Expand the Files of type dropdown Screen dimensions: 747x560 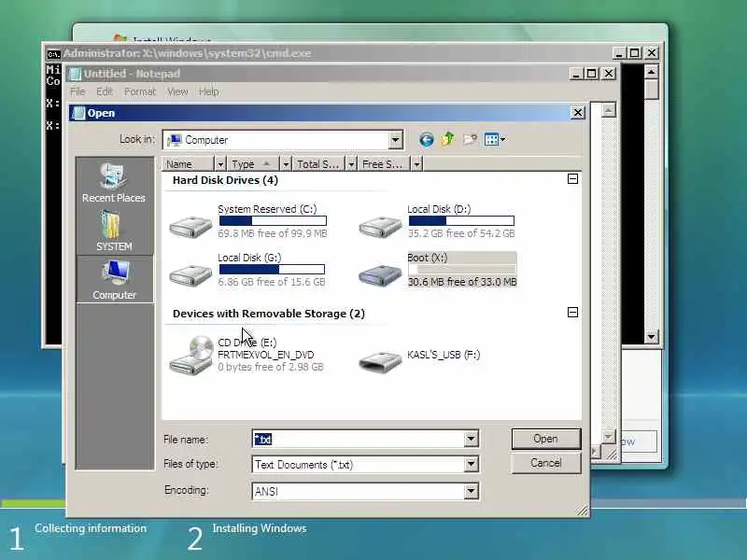[471, 464]
